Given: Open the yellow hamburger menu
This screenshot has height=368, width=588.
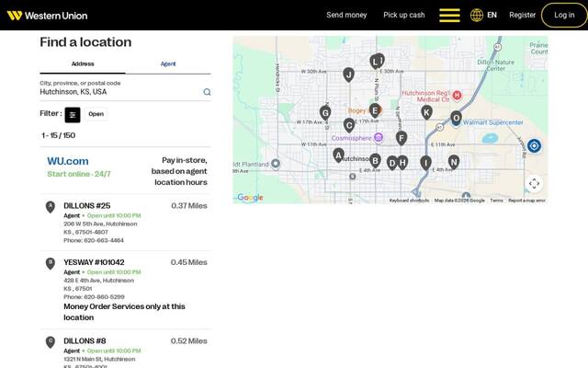Looking at the screenshot, I should [449, 15].
